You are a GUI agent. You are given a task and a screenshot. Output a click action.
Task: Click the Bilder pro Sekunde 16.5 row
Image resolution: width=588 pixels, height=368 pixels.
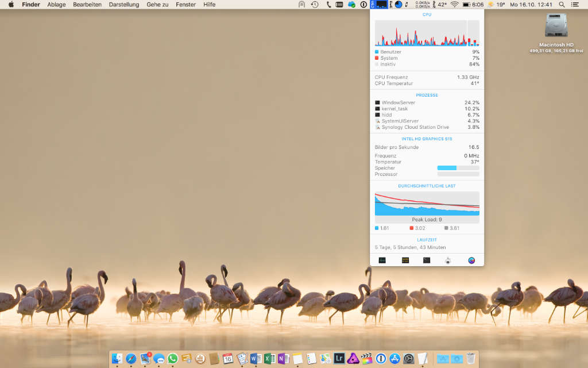pyautogui.click(x=427, y=147)
